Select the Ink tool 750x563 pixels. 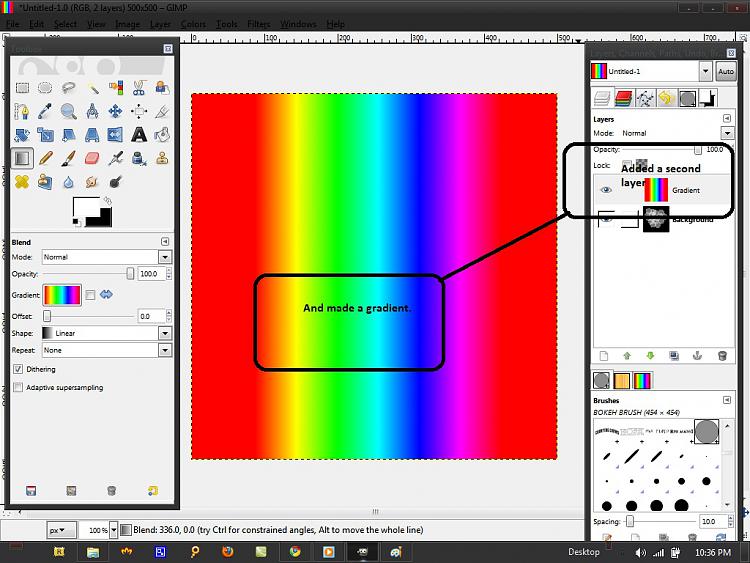pos(139,158)
